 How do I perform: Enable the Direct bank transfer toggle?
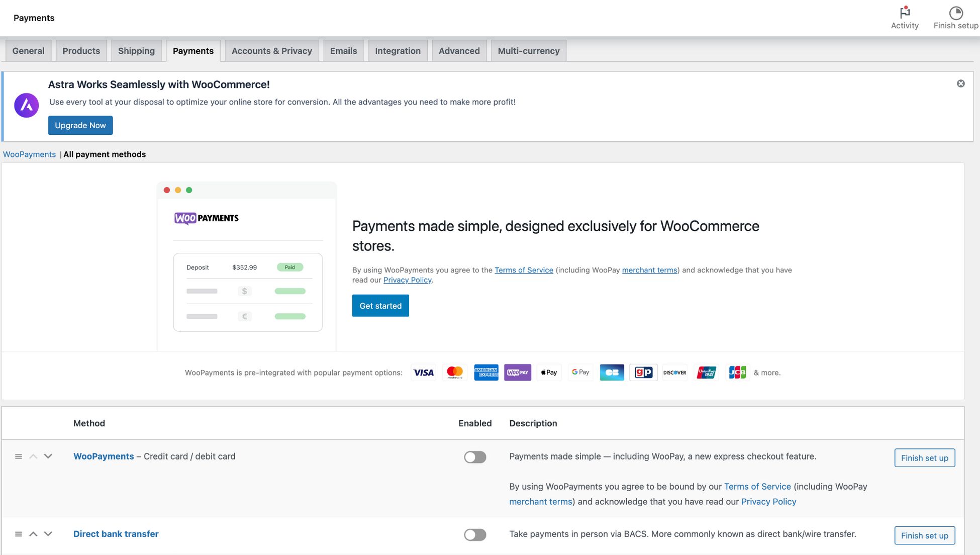click(x=475, y=534)
